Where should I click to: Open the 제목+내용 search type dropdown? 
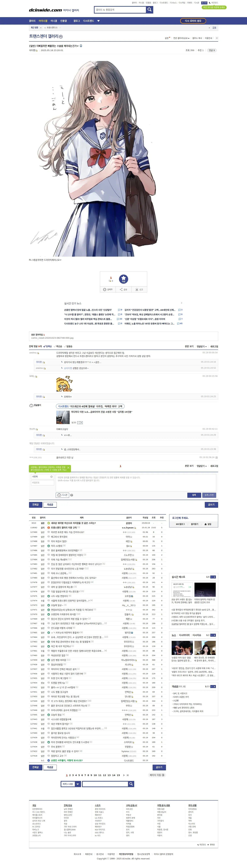pyautogui.click(x=71, y=784)
